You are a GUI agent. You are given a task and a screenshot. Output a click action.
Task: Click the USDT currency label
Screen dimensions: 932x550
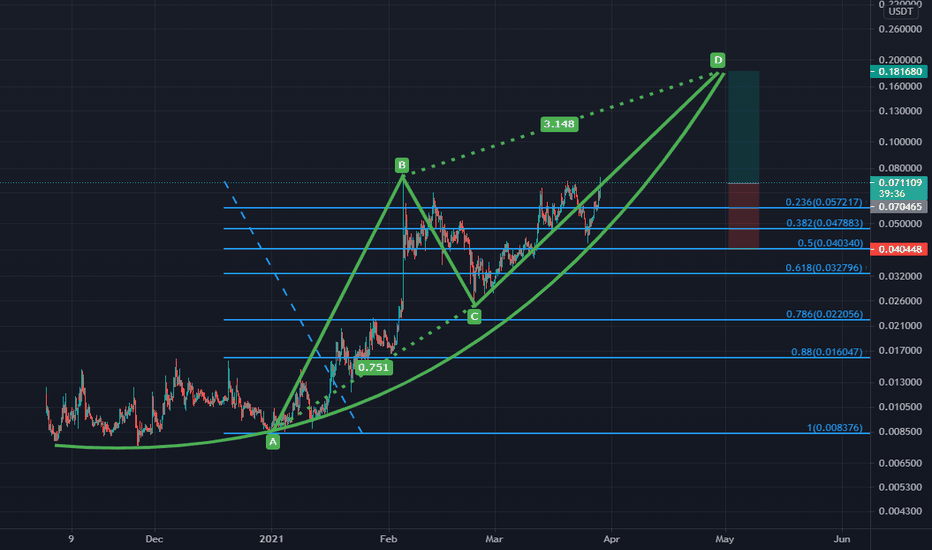click(x=900, y=11)
